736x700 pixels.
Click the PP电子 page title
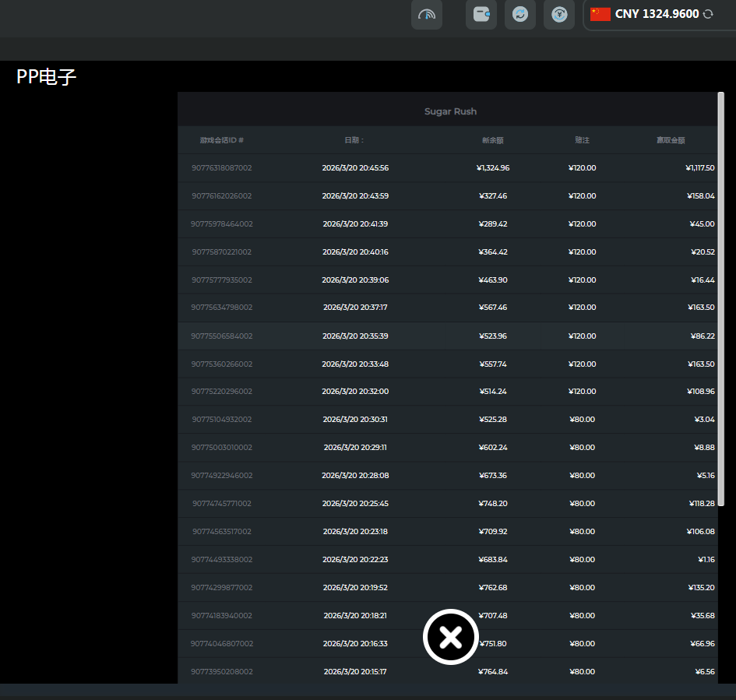coord(47,77)
